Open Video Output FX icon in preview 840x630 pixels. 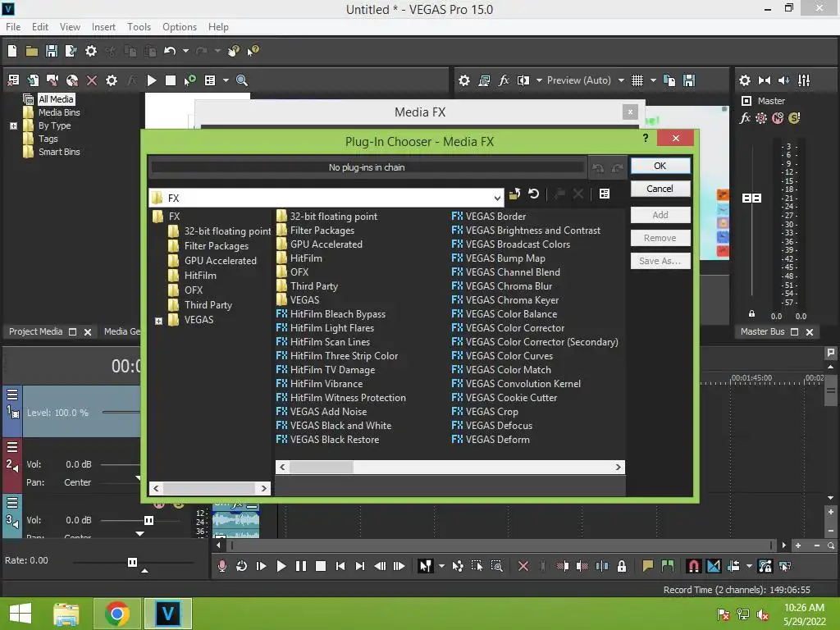click(x=504, y=80)
